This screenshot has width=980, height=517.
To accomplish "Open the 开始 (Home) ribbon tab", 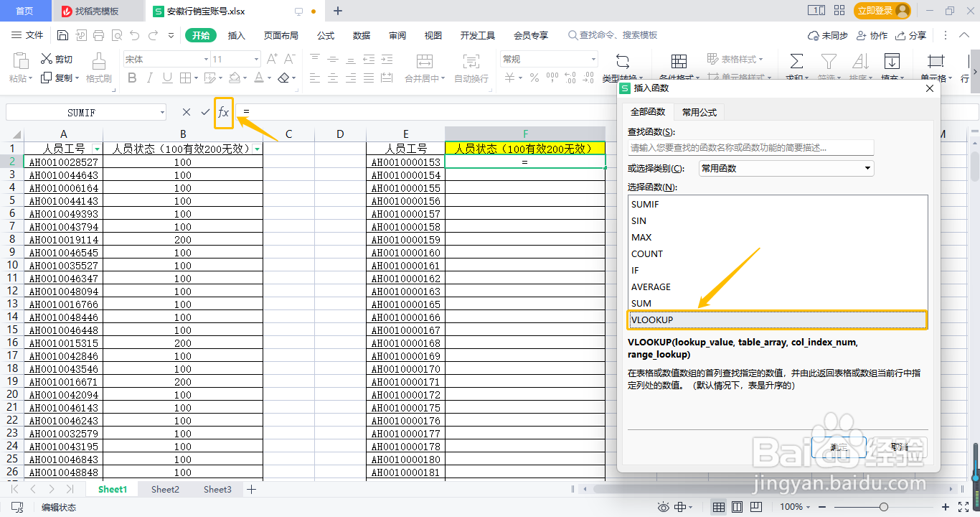I will (x=201, y=35).
